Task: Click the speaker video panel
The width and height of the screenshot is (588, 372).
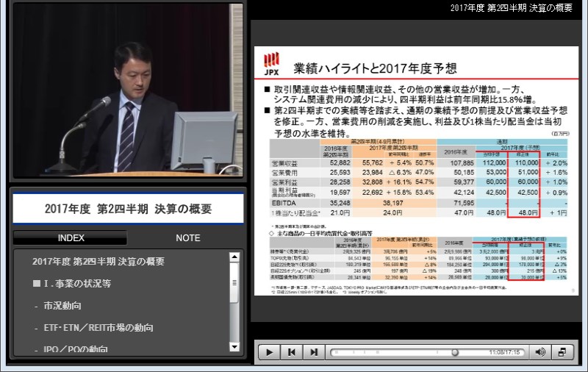Action: pyautogui.click(x=128, y=90)
